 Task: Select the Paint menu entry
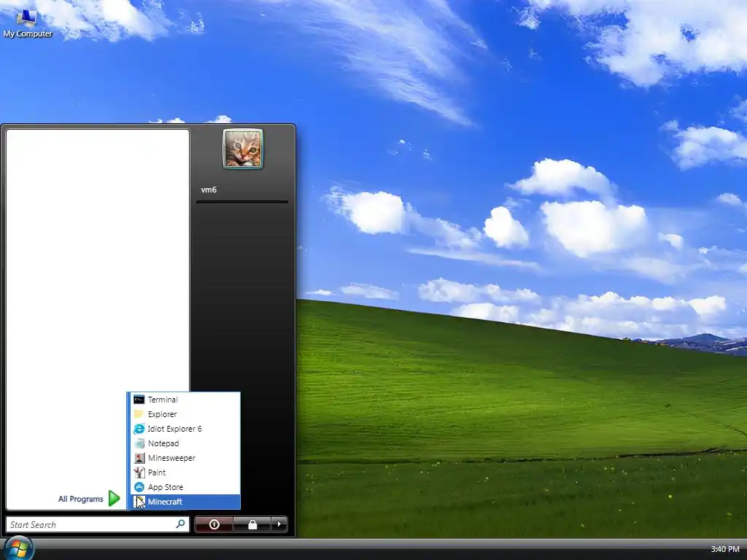(x=185, y=472)
